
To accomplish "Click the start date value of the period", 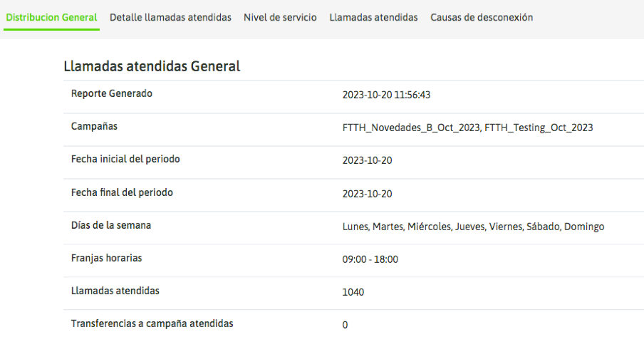I will [367, 160].
